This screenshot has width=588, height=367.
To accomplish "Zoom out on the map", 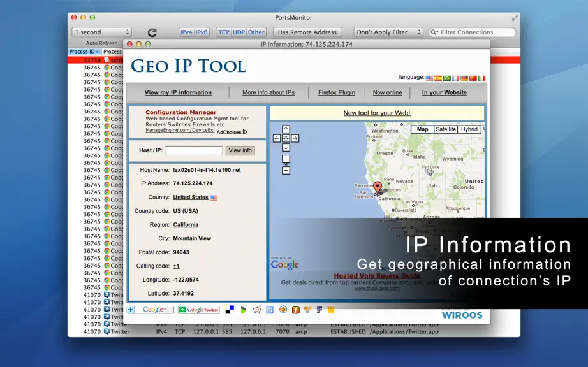I will click(x=286, y=171).
